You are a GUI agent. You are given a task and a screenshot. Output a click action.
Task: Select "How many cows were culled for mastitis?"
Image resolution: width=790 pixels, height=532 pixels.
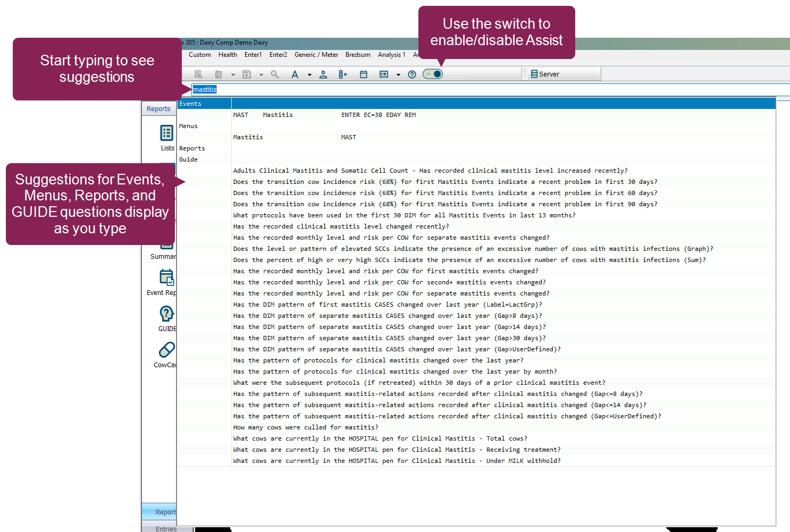[x=306, y=427]
